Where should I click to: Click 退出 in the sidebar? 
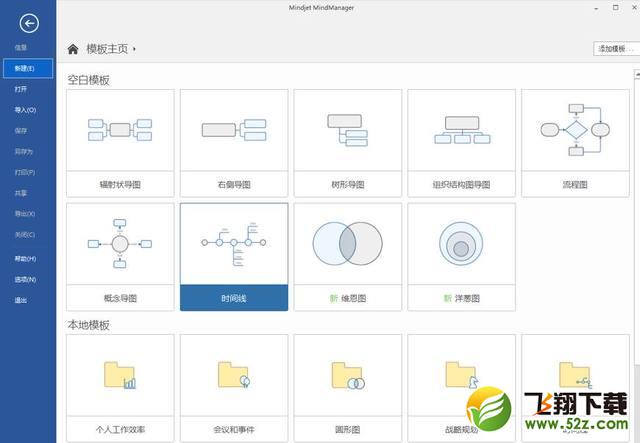pos(21,300)
